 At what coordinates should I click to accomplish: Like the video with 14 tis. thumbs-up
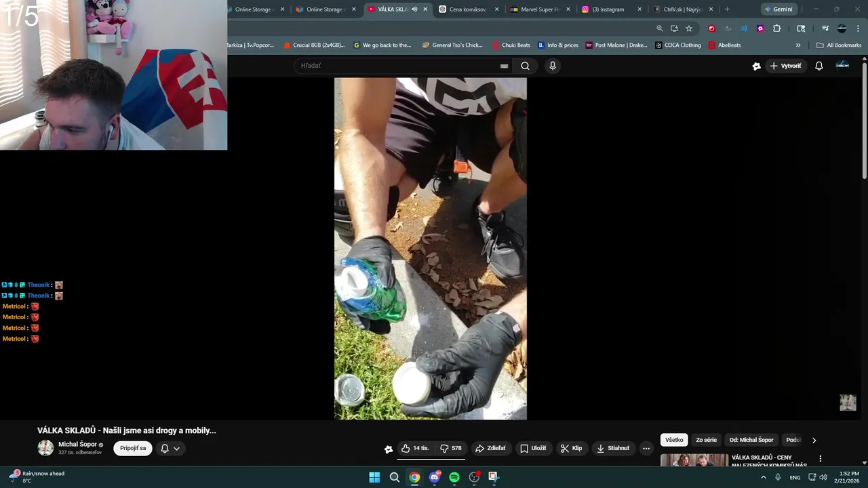coord(415,448)
